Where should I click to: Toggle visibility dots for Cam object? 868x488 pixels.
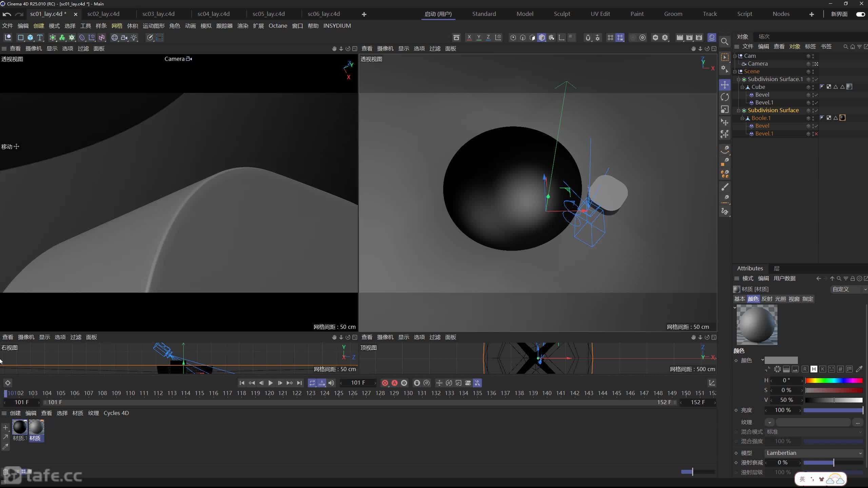pos(813,56)
